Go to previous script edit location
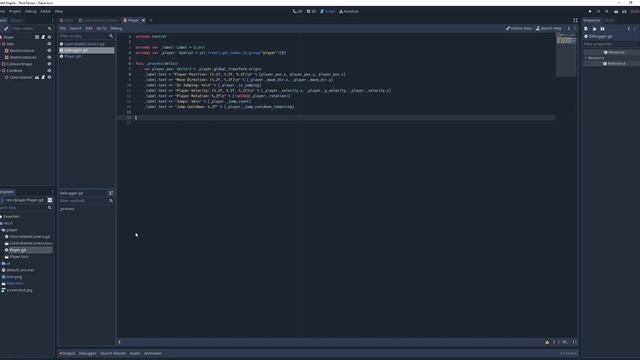The height and width of the screenshot is (360, 640). [x=569, y=28]
